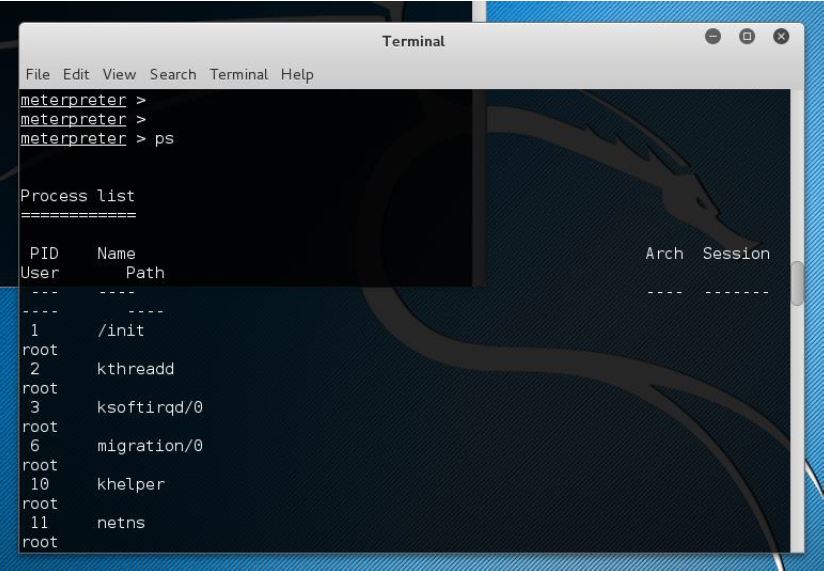Click PID 11 in the process list
825x571 pixels.
[x=39, y=523]
